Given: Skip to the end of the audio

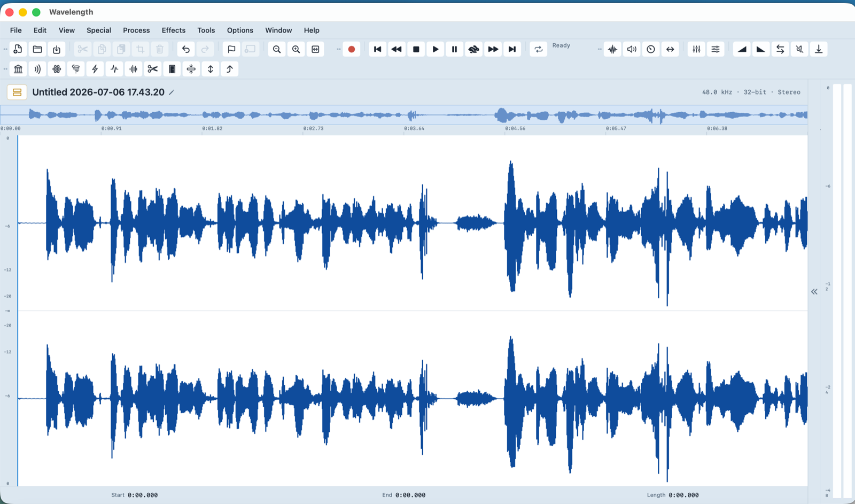Looking at the screenshot, I should tap(512, 49).
